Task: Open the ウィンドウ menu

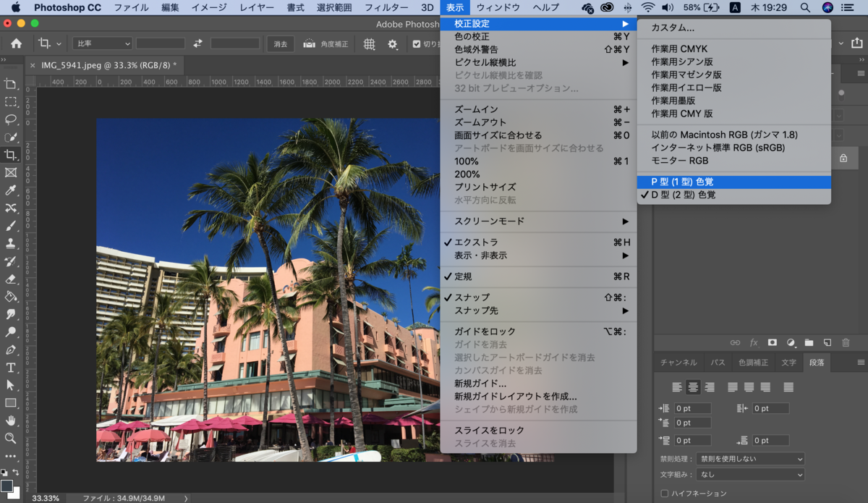Action: [498, 9]
